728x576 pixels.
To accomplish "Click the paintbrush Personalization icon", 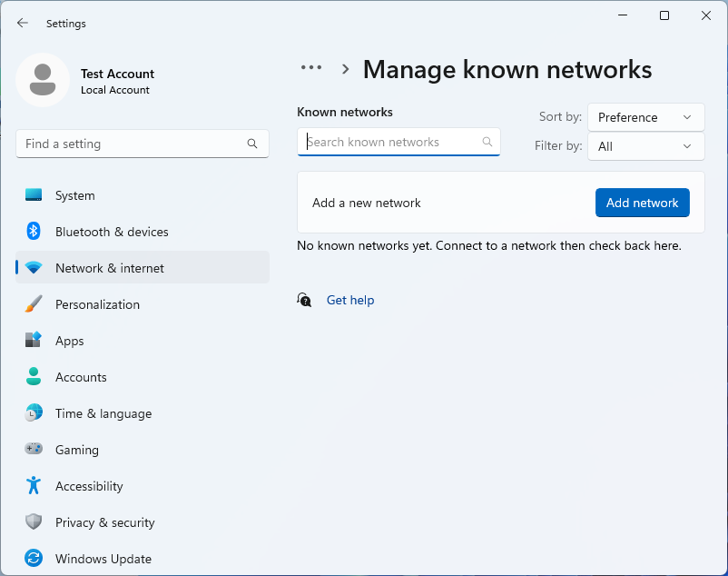I will [x=34, y=304].
